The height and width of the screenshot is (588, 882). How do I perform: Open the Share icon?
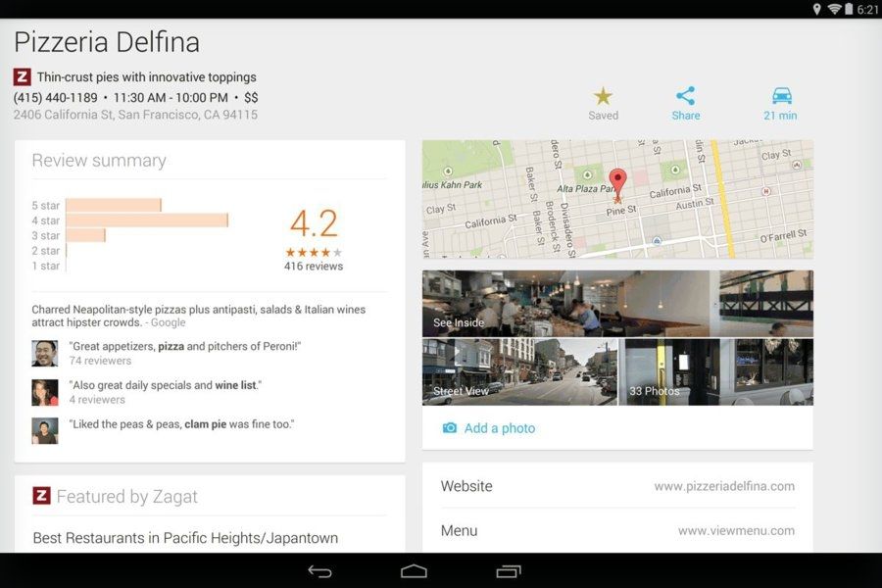coord(684,98)
